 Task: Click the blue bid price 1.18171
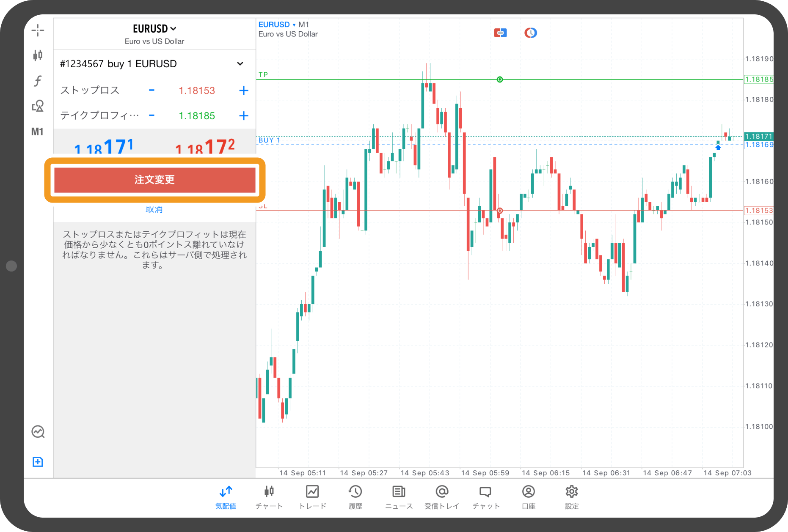click(x=104, y=146)
